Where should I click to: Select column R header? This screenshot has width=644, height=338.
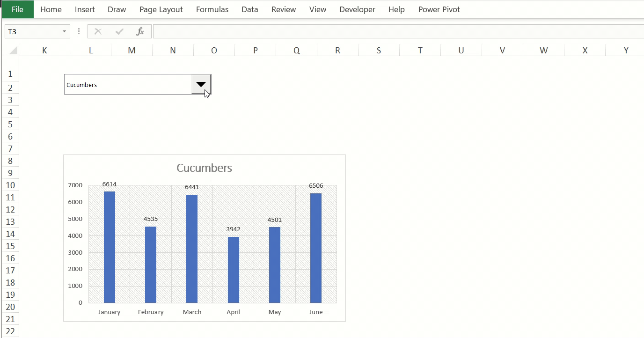[337, 50]
